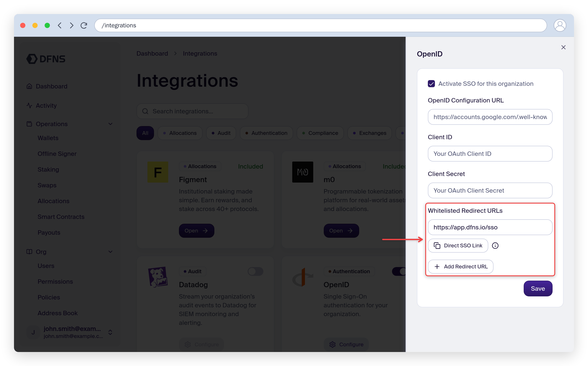Image resolution: width=588 pixels, height=366 pixels.
Task: Click the gear icon on OpenID Configure
Action: (332, 344)
